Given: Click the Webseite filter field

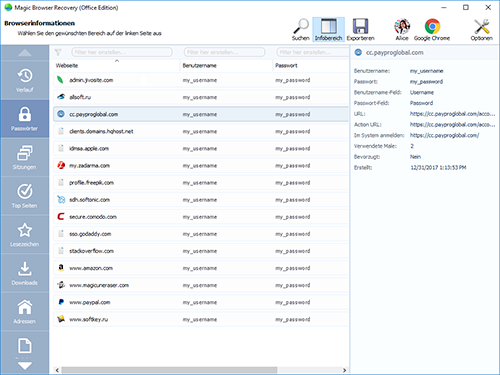Looking at the screenshot, I should tap(122, 52).
